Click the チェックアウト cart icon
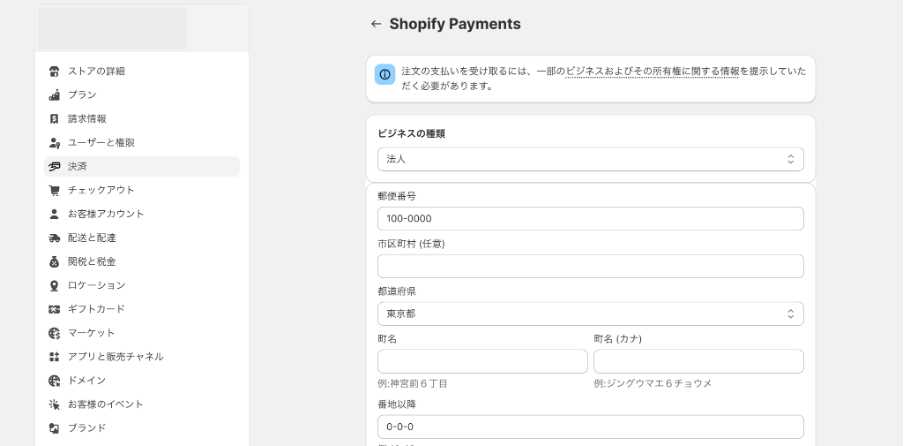The width and height of the screenshot is (904, 446). 54,190
